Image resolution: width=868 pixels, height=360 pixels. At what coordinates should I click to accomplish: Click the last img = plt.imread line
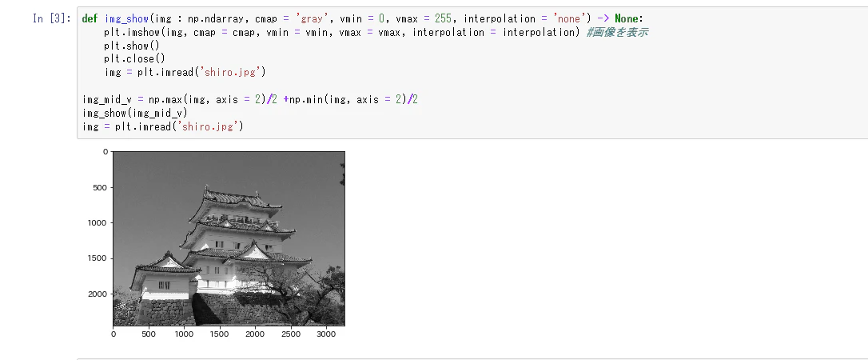(x=163, y=126)
